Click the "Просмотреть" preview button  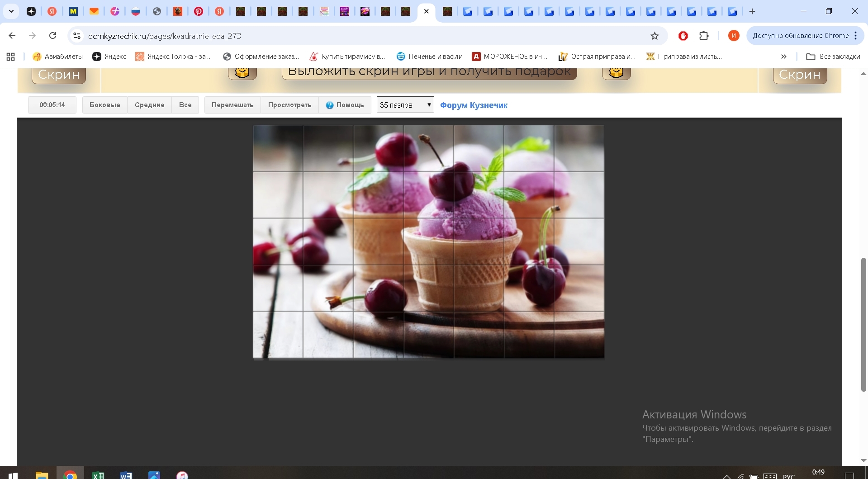pyautogui.click(x=289, y=105)
